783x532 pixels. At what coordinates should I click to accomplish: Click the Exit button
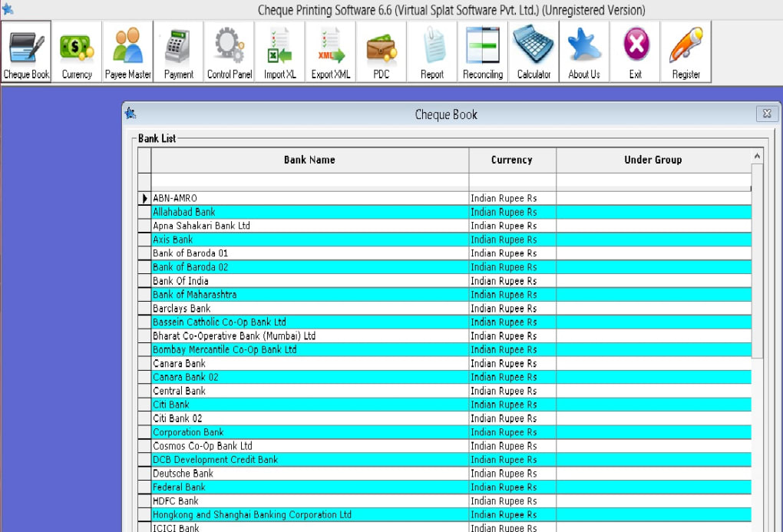coord(635,51)
